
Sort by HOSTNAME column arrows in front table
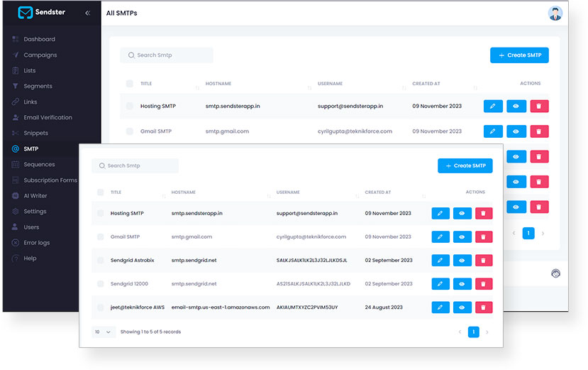pos(269,196)
